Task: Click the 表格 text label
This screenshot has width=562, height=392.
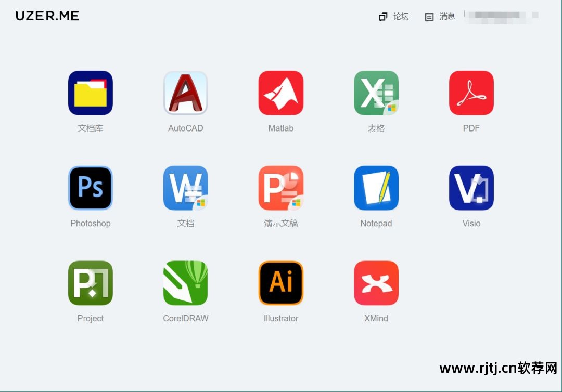Action: (x=376, y=128)
